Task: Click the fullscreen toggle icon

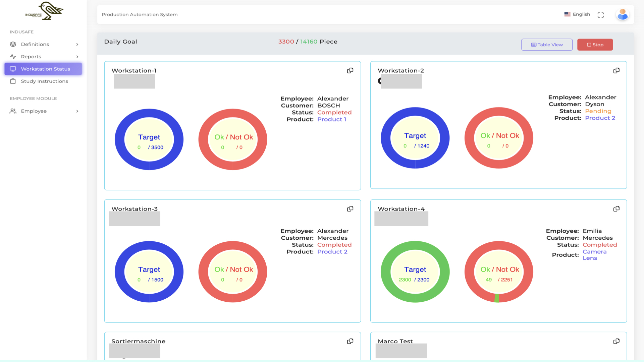Action: [600, 15]
